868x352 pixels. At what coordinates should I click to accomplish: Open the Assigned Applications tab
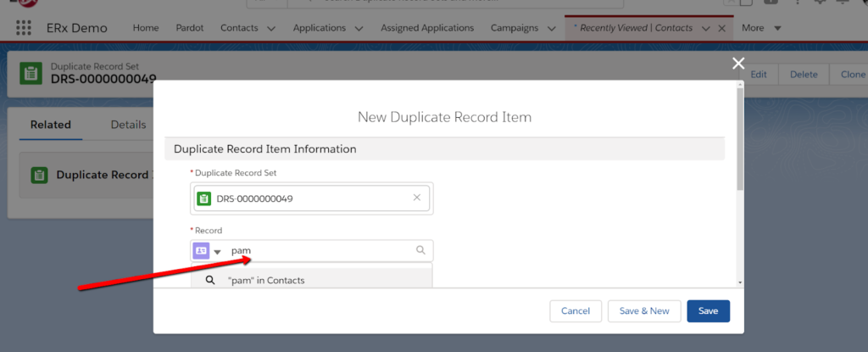[427, 28]
